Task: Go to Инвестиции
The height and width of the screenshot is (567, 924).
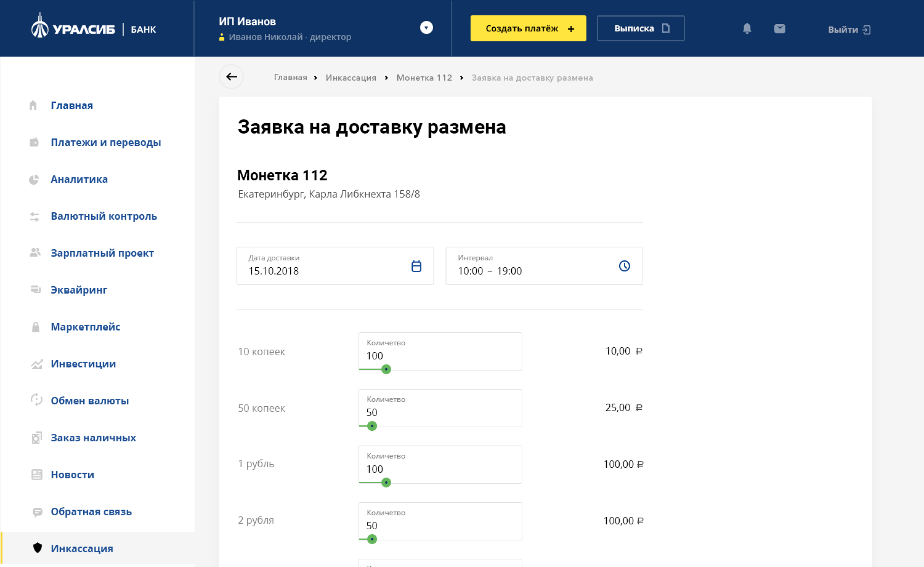Action: 83,364
